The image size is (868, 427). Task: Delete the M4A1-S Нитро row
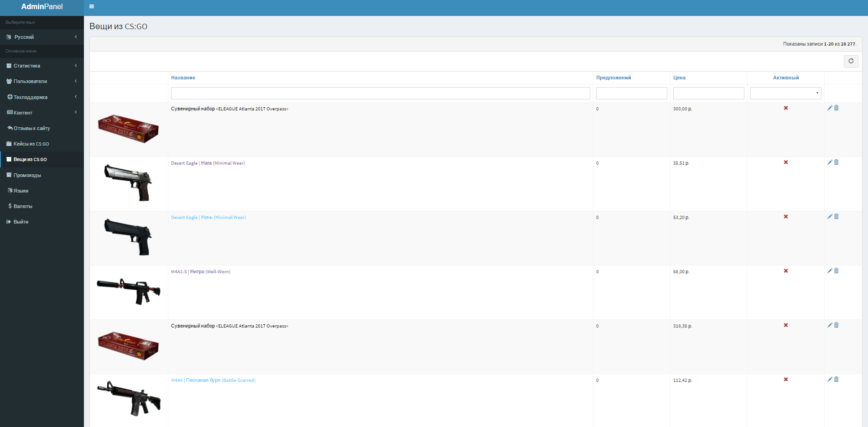click(x=837, y=271)
